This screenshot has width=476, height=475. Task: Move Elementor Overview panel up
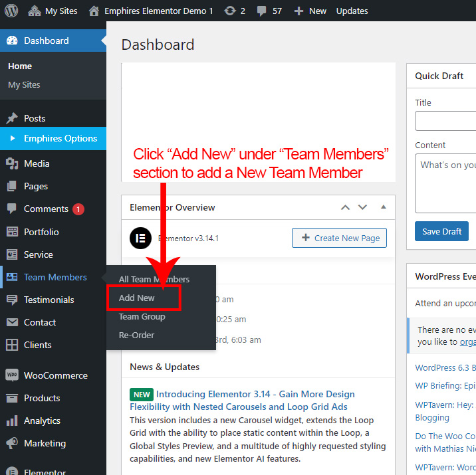pos(345,207)
